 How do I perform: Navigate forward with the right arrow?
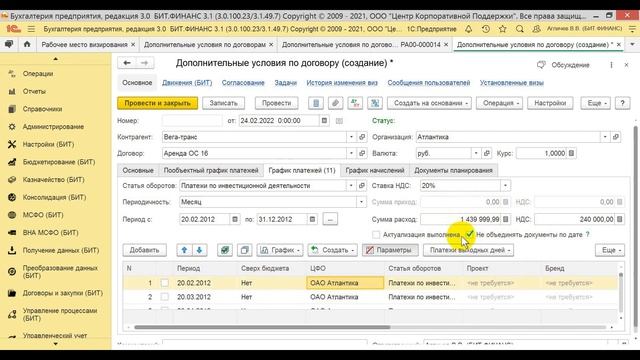144,63
